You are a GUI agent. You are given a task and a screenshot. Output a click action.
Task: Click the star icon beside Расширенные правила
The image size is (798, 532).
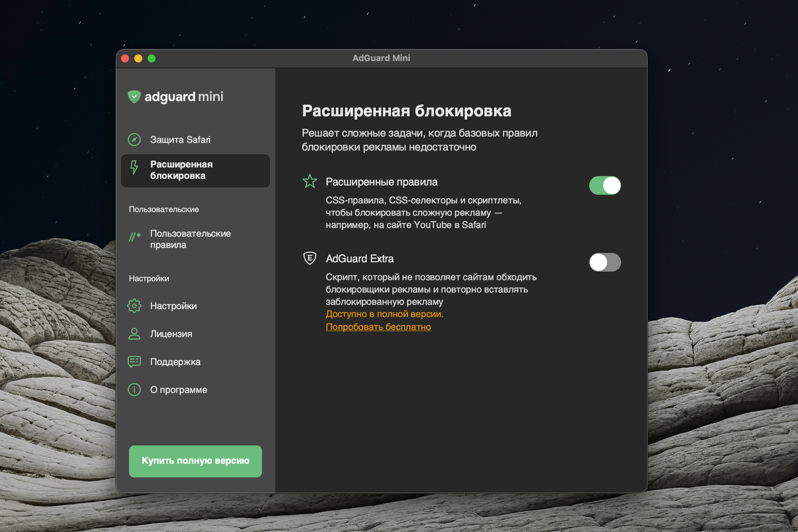[310, 181]
